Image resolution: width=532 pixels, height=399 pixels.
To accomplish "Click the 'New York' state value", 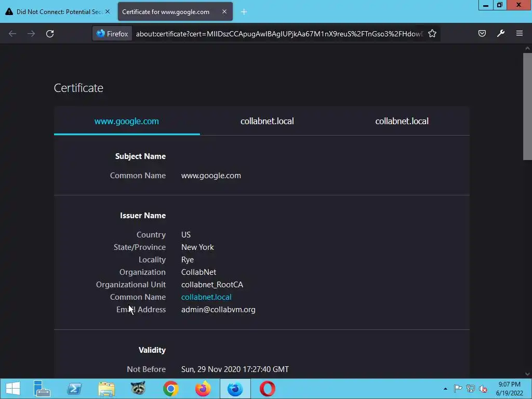I will [x=197, y=247].
